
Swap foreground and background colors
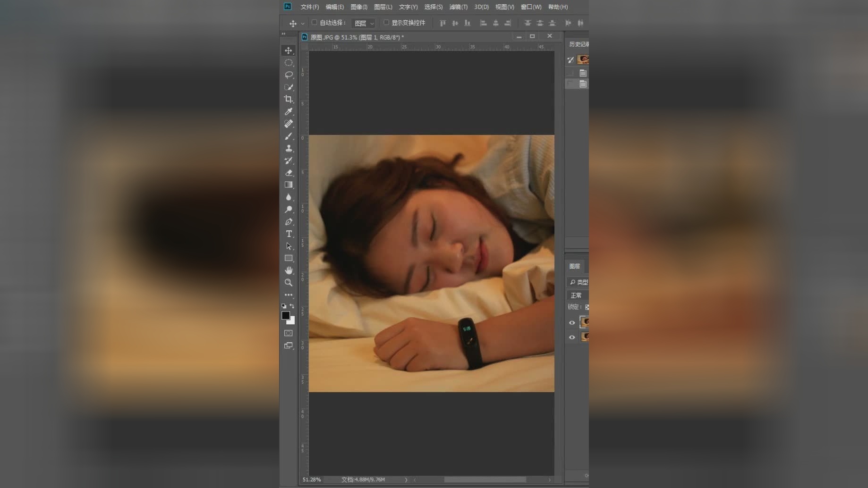[x=292, y=306]
